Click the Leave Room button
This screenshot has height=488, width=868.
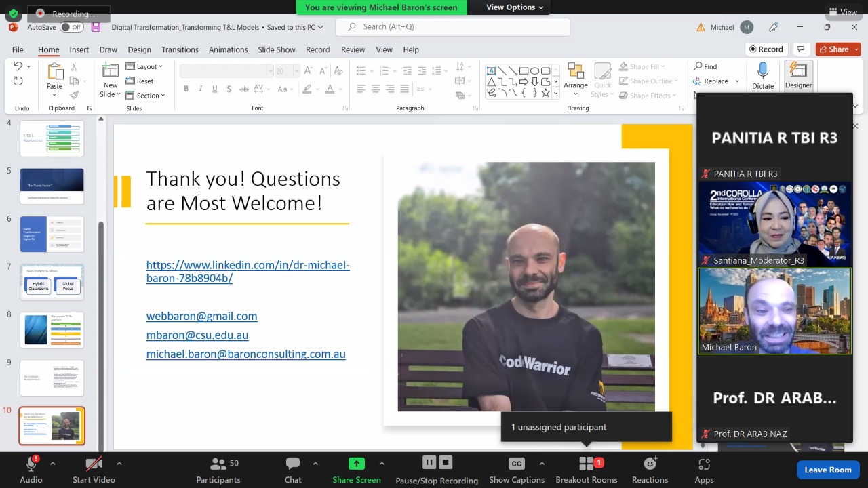[827, 470]
